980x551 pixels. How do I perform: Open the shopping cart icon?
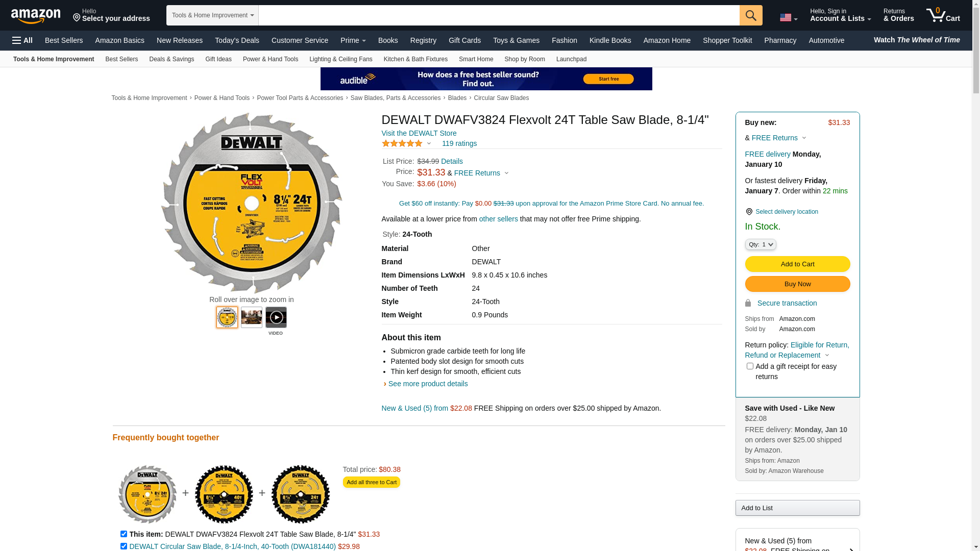click(943, 15)
